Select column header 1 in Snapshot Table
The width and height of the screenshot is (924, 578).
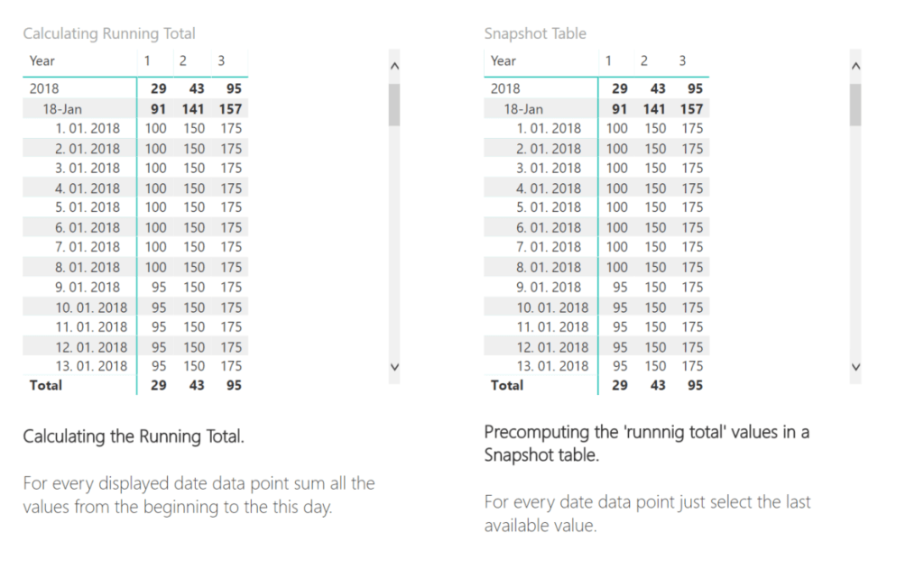point(610,60)
